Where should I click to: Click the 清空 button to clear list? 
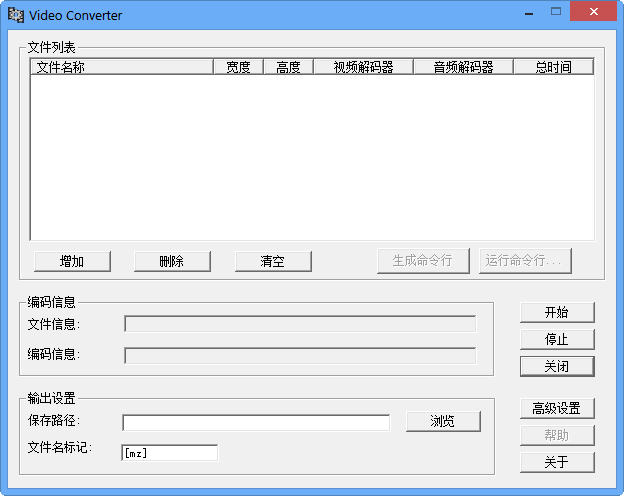273,262
